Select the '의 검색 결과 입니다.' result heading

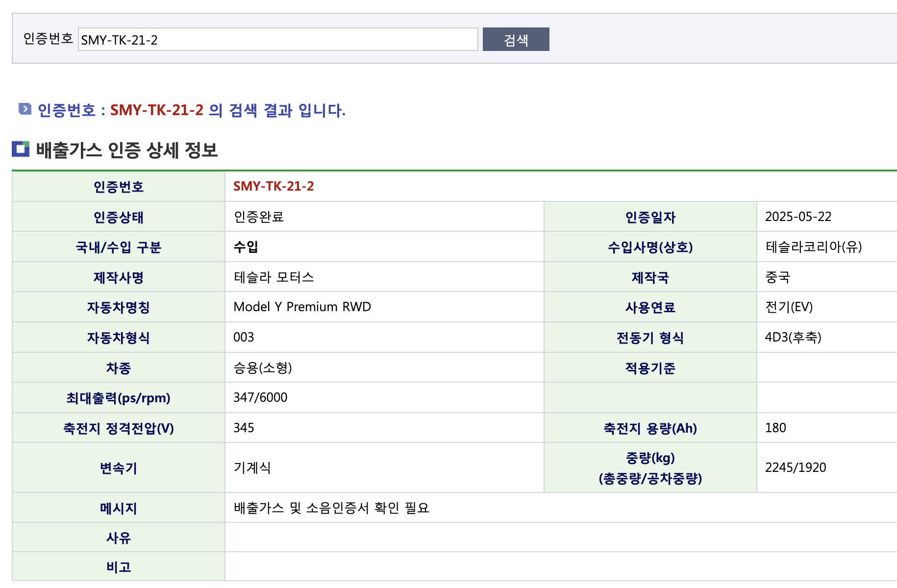click(x=277, y=110)
